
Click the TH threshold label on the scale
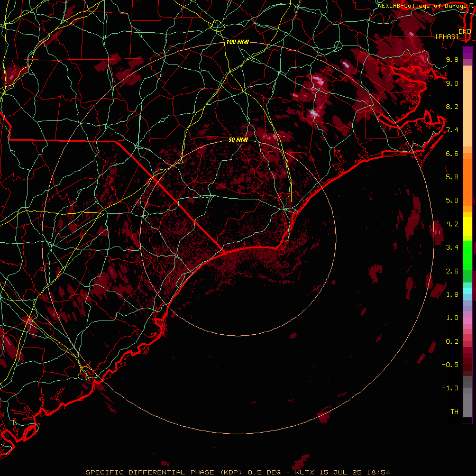click(454, 412)
